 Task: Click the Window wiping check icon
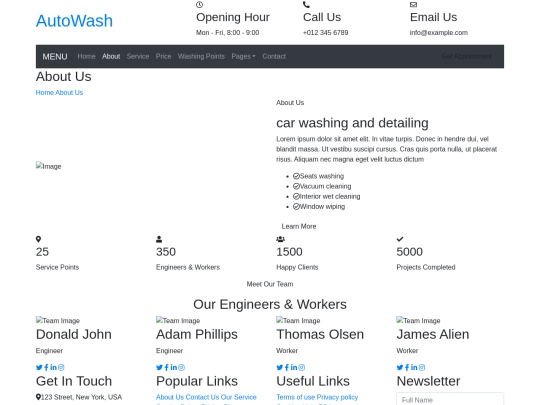296,207
